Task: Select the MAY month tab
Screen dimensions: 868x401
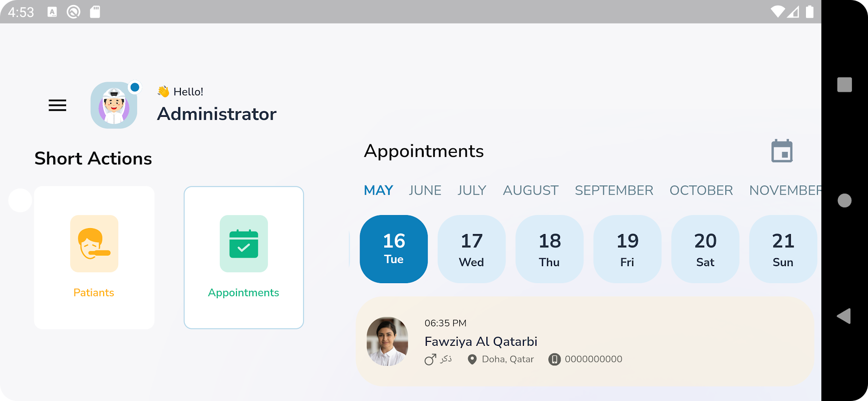Action: click(x=378, y=190)
